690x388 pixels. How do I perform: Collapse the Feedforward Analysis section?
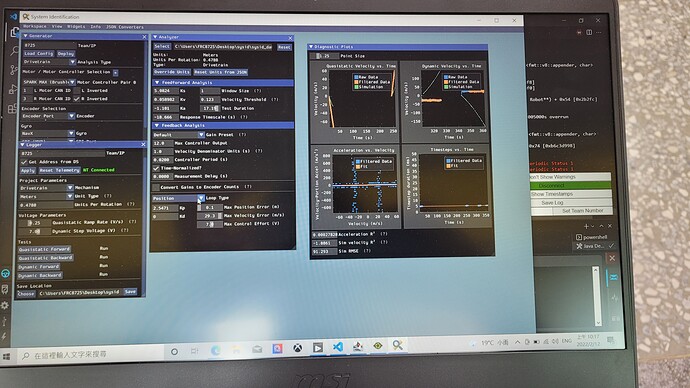[x=158, y=82]
